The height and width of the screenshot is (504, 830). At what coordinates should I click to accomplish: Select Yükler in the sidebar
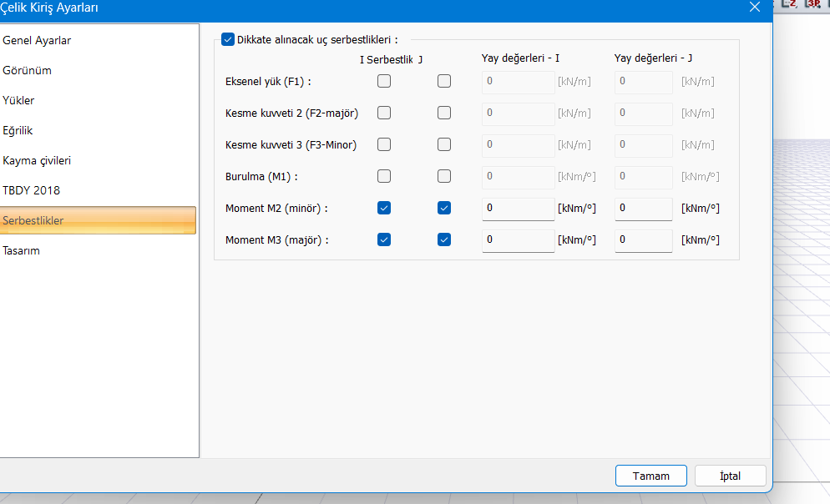[18, 100]
